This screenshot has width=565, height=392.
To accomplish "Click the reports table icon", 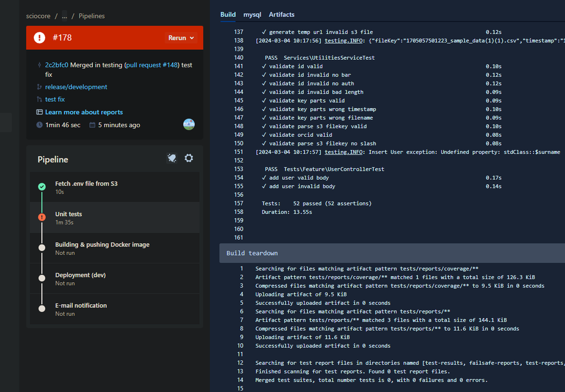I will click(x=39, y=112).
